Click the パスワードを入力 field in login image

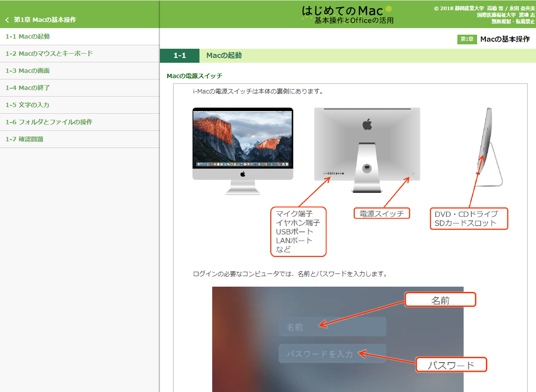[x=333, y=353]
